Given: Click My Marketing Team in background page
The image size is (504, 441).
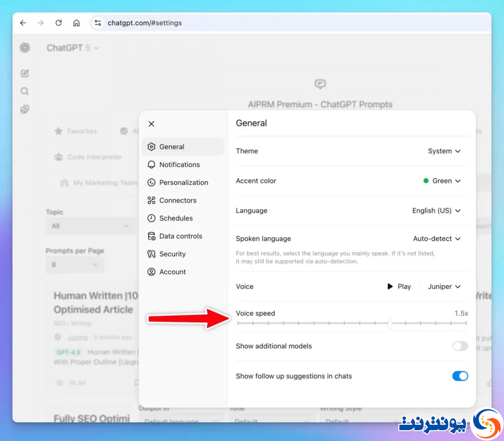Looking at the screenshot, I should pyautogui.click(x=99, y=183).
